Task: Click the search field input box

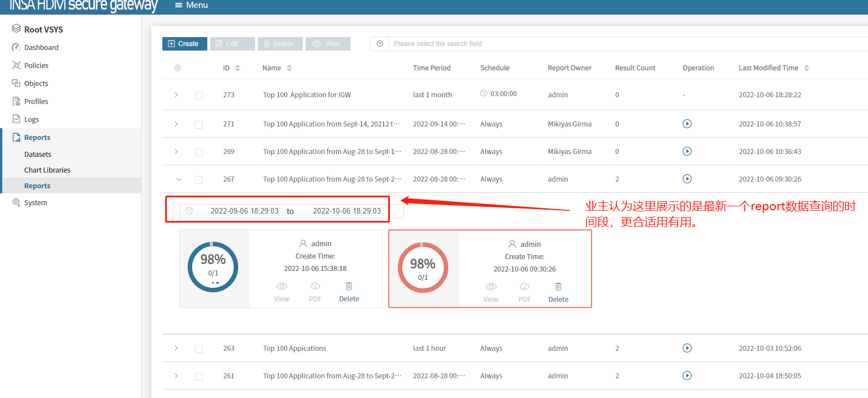Action: click(618, 44)
